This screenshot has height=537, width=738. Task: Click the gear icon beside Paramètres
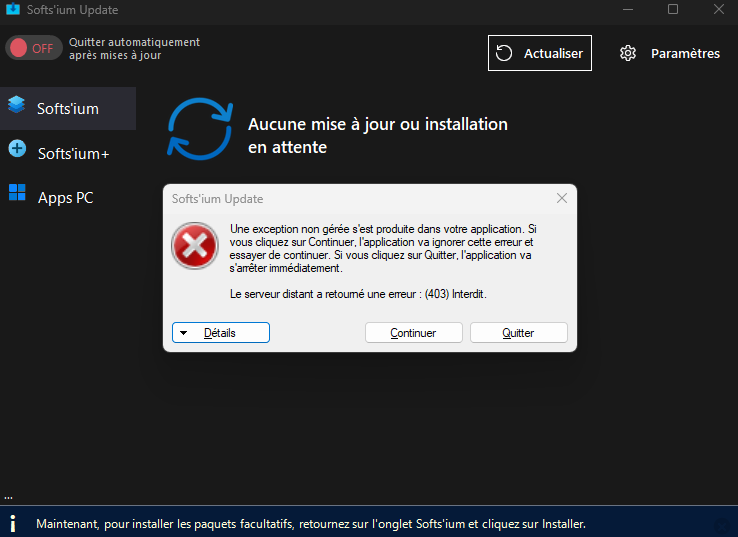(x=628, y=53)
